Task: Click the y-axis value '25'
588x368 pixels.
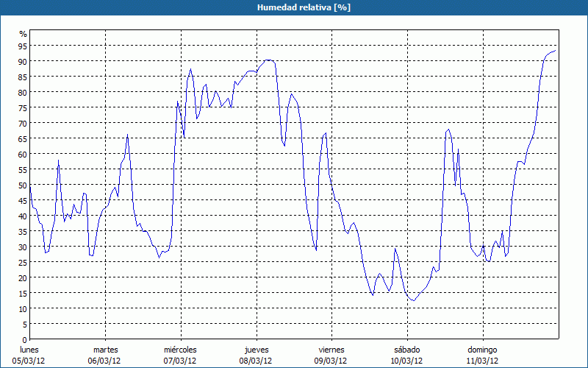Action: (x=23, y=263)
